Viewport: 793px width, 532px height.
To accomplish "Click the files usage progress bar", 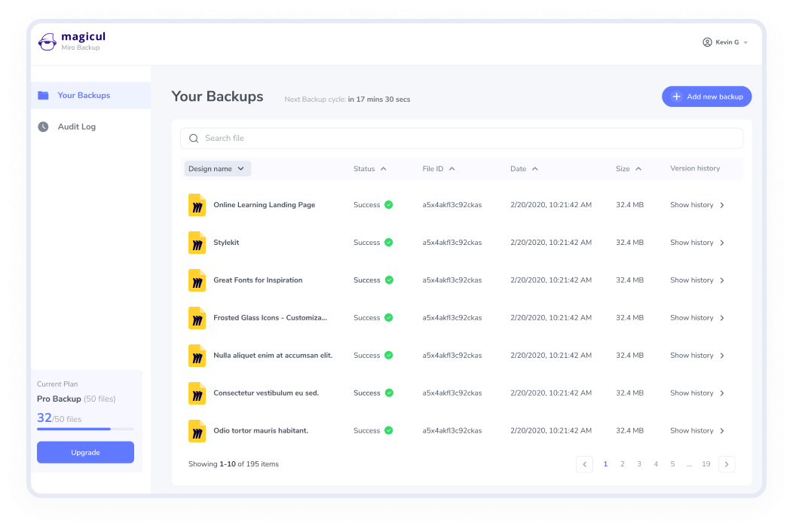I will point(85,429).
